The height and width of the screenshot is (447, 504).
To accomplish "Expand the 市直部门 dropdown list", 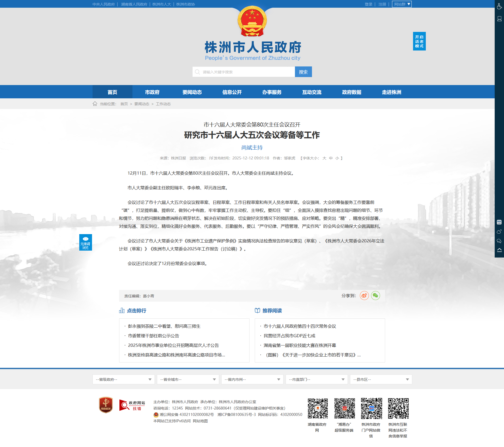I will [x=316, y=379].
